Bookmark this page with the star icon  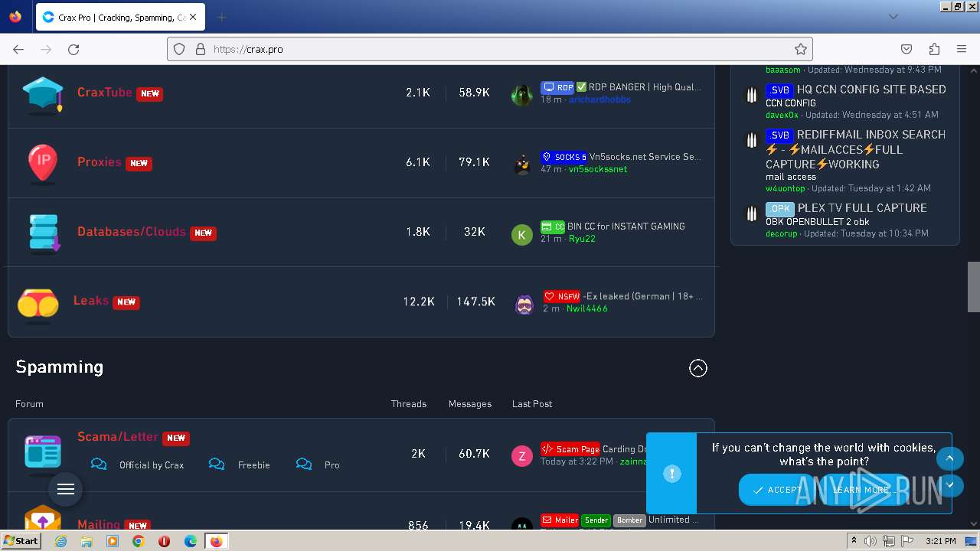801,49
